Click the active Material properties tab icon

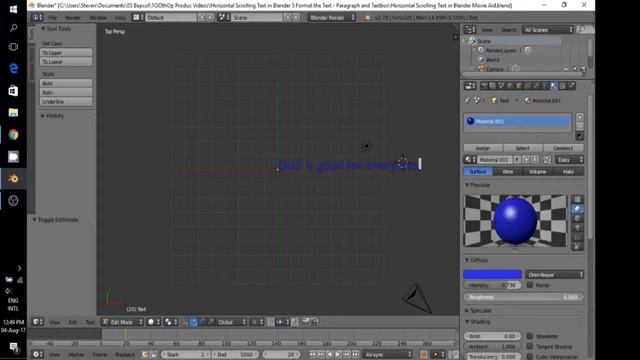click(x=553, y=86)
